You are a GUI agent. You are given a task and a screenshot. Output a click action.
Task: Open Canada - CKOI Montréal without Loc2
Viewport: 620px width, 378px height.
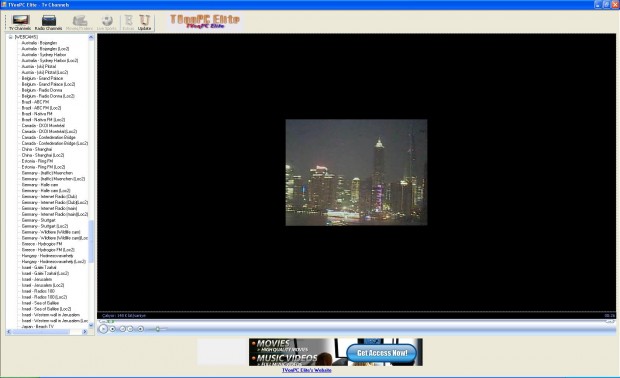click(x=43, y=125)
